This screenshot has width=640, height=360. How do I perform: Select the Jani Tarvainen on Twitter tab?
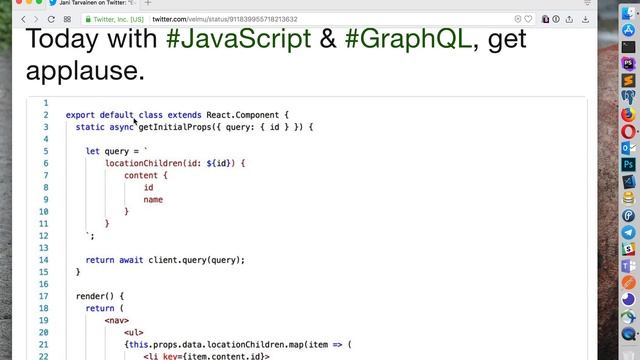[92, 3]
